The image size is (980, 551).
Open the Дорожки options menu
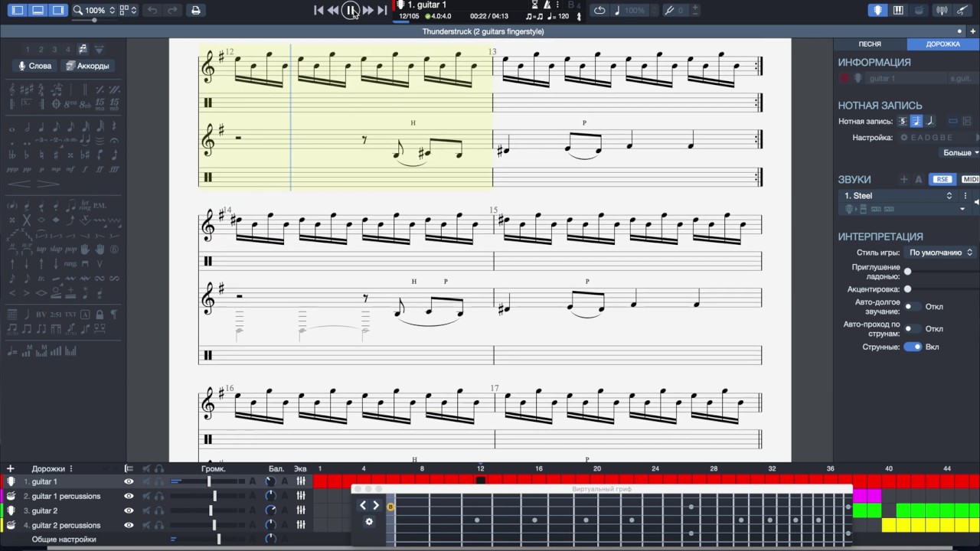71,468
